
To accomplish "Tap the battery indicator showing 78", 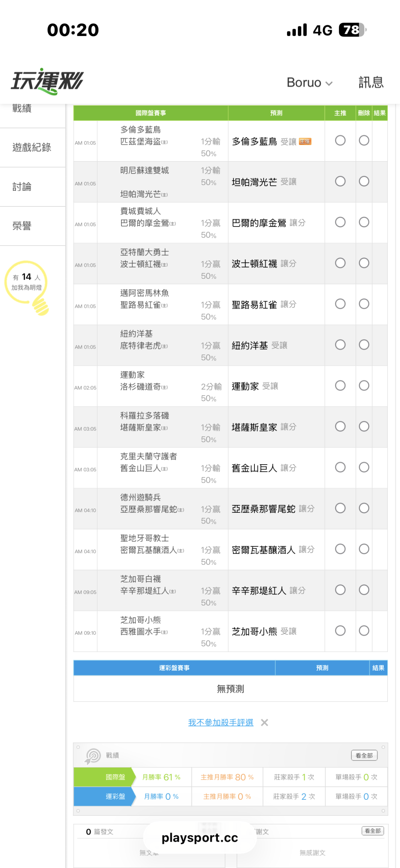I will pyautogui.click(x=352, y=30).
